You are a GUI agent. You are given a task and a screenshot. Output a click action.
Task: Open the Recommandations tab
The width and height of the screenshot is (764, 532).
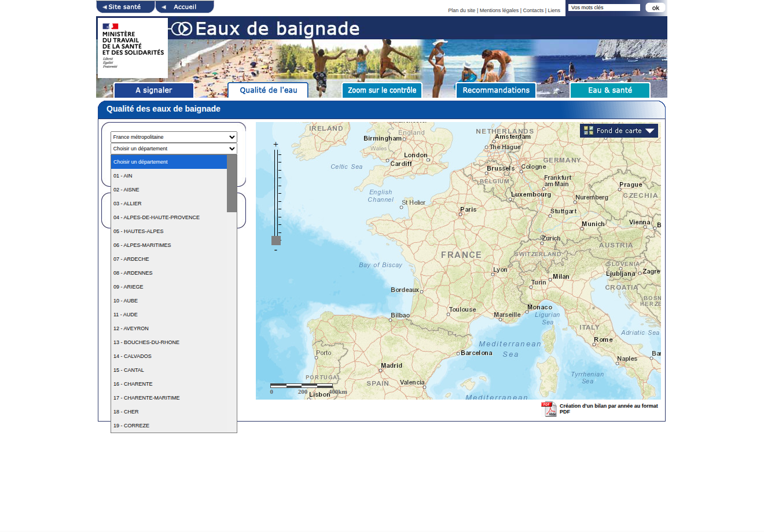tap(496, 90)
